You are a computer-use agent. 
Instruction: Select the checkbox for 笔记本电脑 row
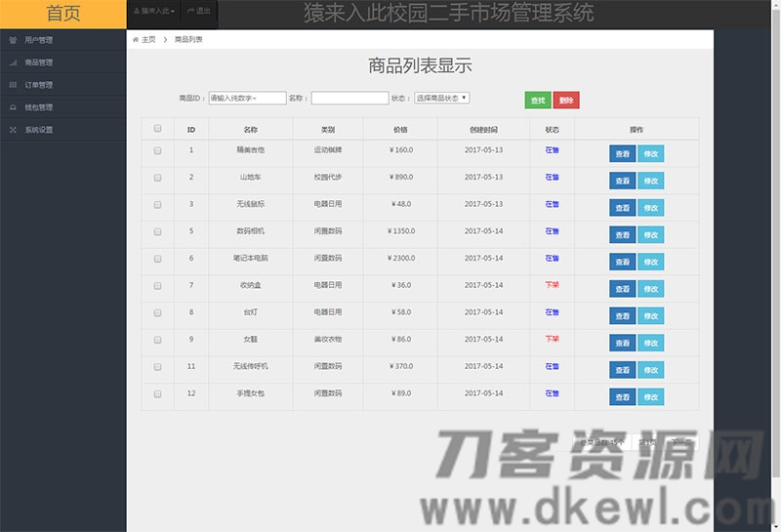coord(157,259)
